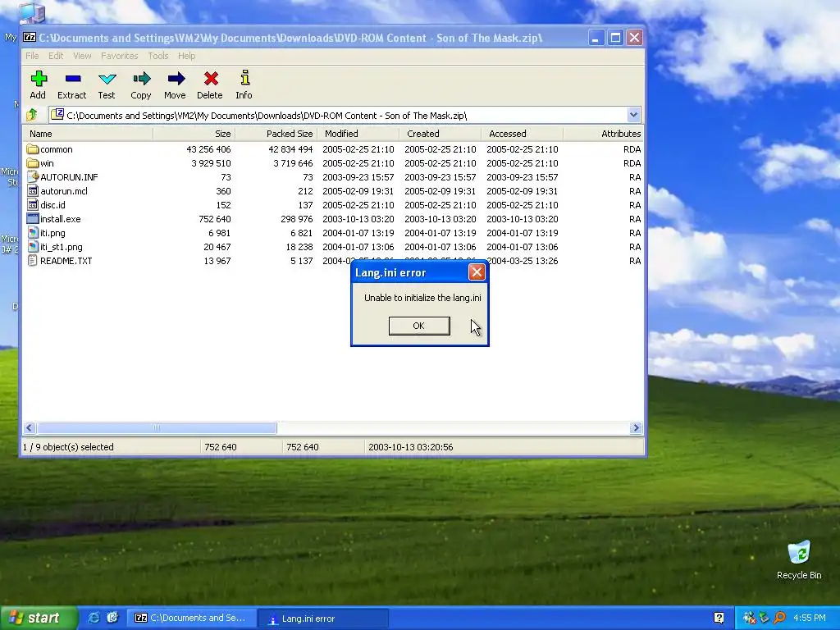This screenshot has width=840, height=630.
Task: Select the disc.id file icon
Action: 33,204
